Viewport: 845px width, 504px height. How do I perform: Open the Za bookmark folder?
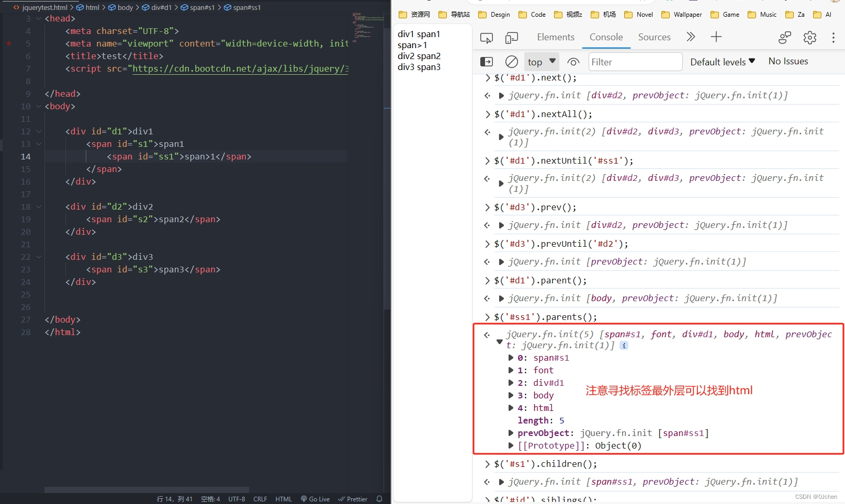(x=795, y=15)
